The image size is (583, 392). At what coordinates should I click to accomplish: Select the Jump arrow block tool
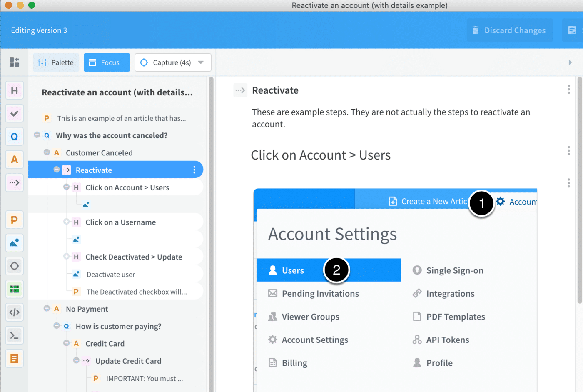click(14, 182)
